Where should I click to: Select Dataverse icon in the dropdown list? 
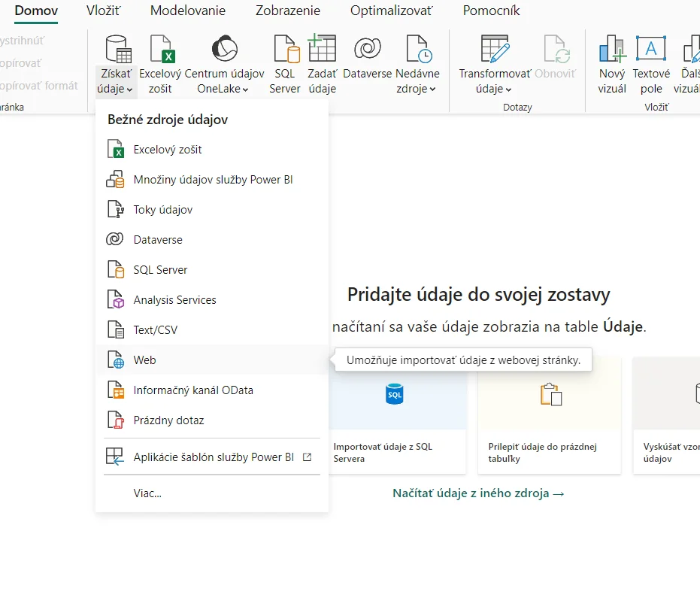[x=115, y=239]
